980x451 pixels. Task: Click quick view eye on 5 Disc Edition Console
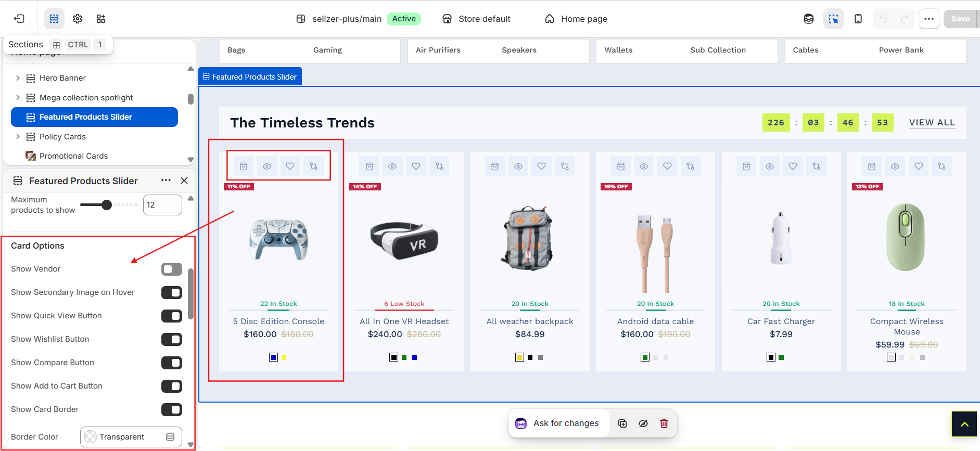(x=267, y=166)
